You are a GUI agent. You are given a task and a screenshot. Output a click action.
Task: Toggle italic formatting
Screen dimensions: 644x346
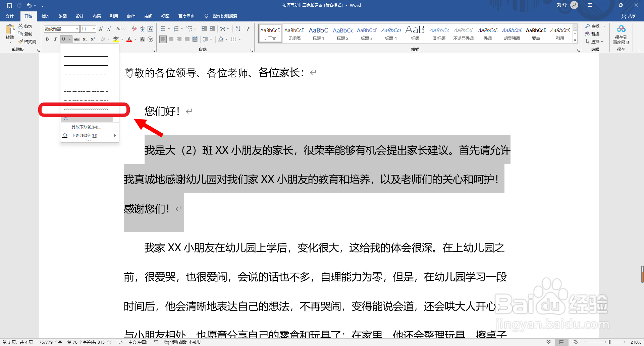pos(55,39)
